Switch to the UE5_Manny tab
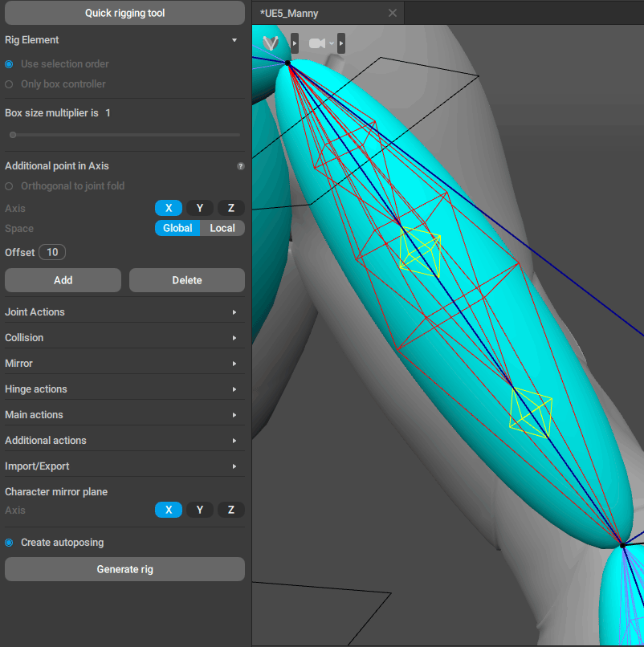The image size is (644, 647). click(x=290, y=14)
